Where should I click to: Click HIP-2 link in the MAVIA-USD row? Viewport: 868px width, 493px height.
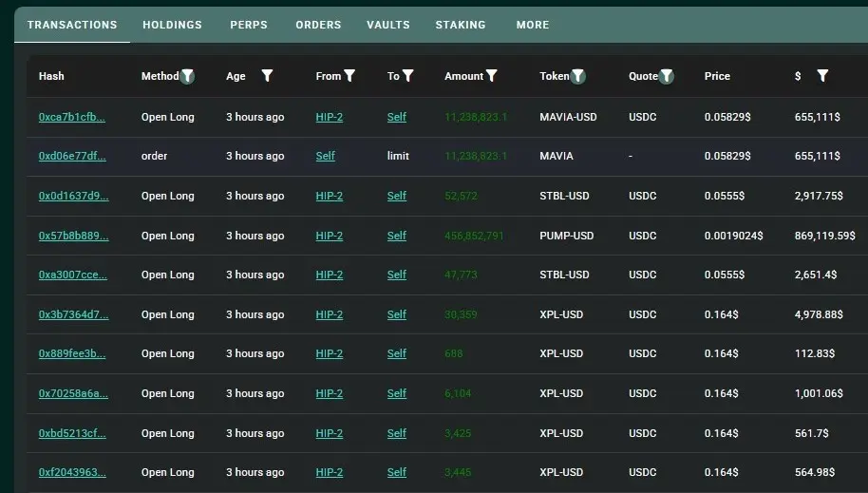click(x=330, y=117)
